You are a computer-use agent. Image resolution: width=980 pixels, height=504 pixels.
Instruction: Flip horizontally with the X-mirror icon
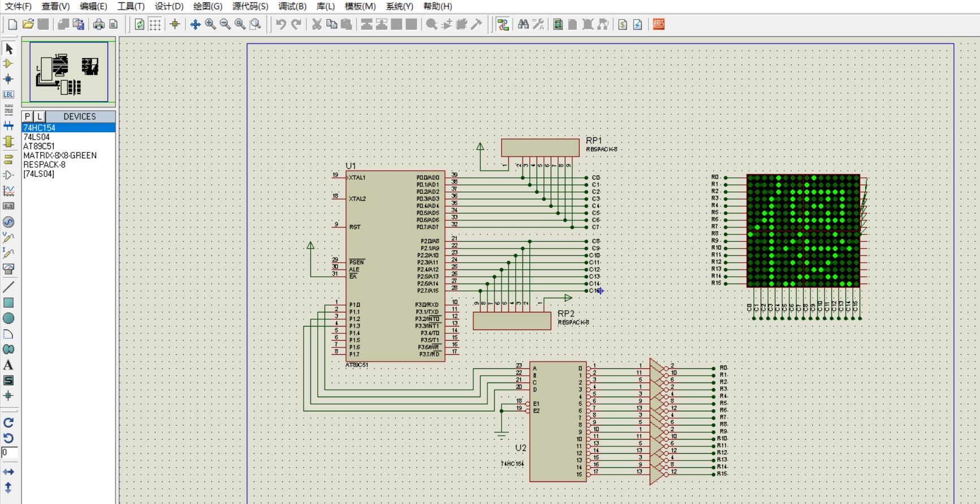coord(8,472)
